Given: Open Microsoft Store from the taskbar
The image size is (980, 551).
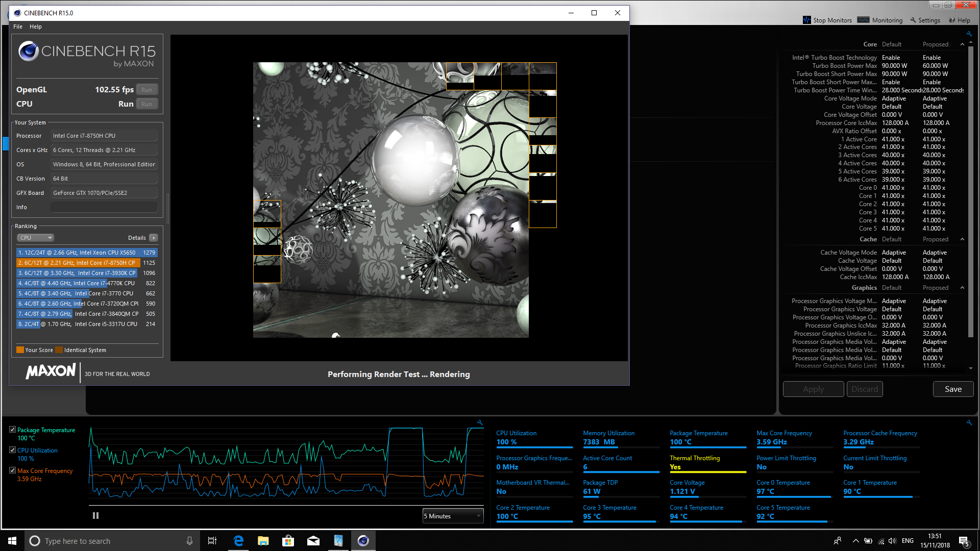Looking at the screenshot, I should [288, 541].
